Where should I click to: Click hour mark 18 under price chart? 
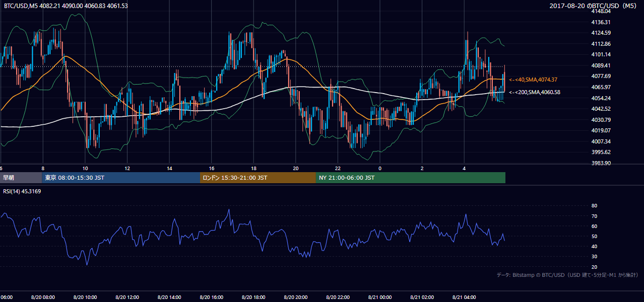pos(253,169)
